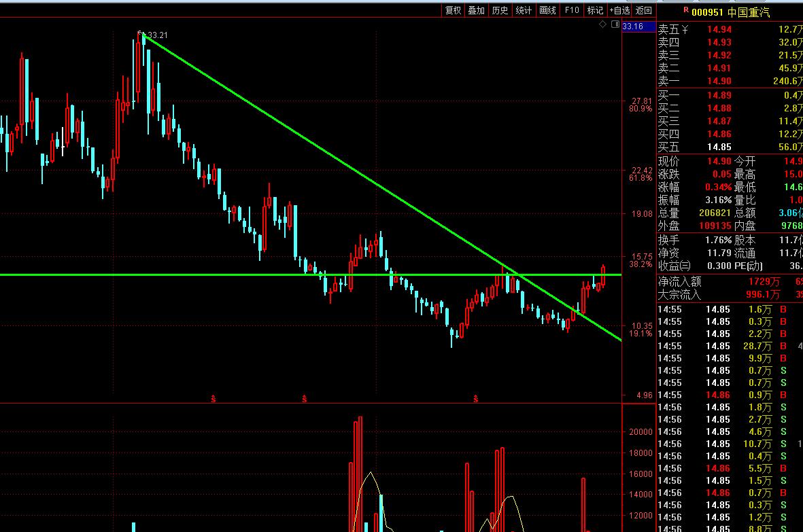Screen dimensions: 803x532
Task: Click the 涨幅 value 0.34%
Action: 718,188
